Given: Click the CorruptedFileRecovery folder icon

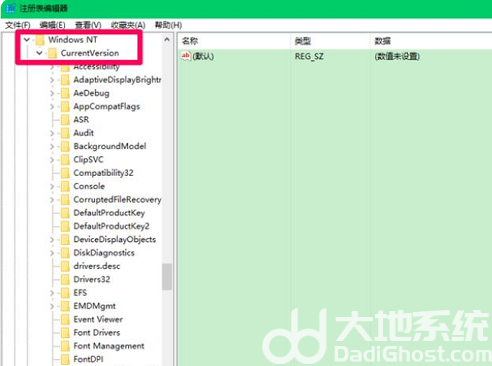Looking at the screenshot, I should 65,200.
